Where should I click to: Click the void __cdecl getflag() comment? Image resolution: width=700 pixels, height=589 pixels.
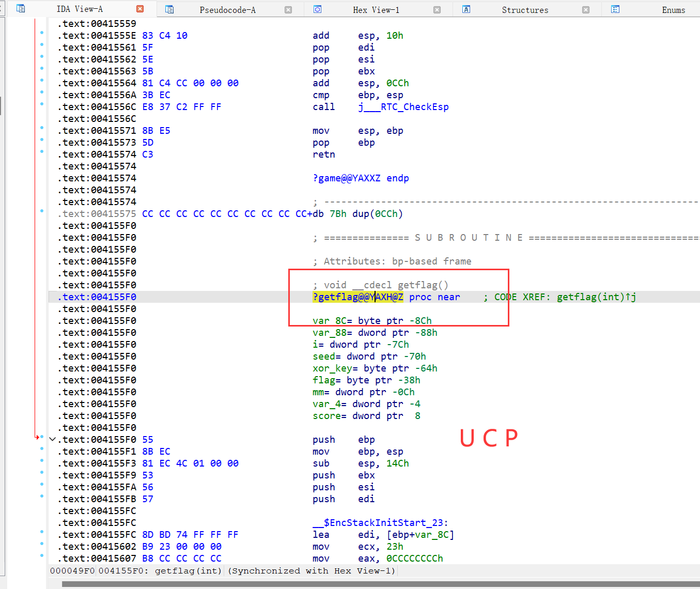tap(381, 285)
